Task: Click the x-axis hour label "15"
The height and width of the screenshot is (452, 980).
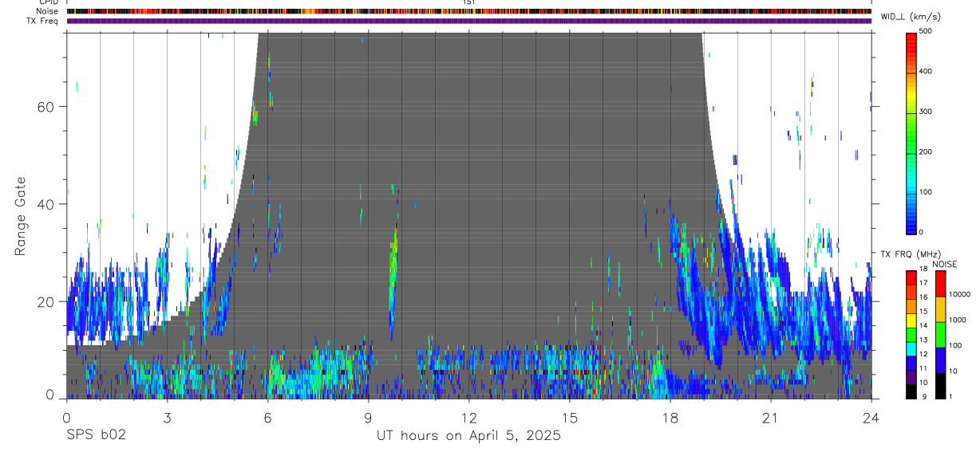Action: (570, 418)
